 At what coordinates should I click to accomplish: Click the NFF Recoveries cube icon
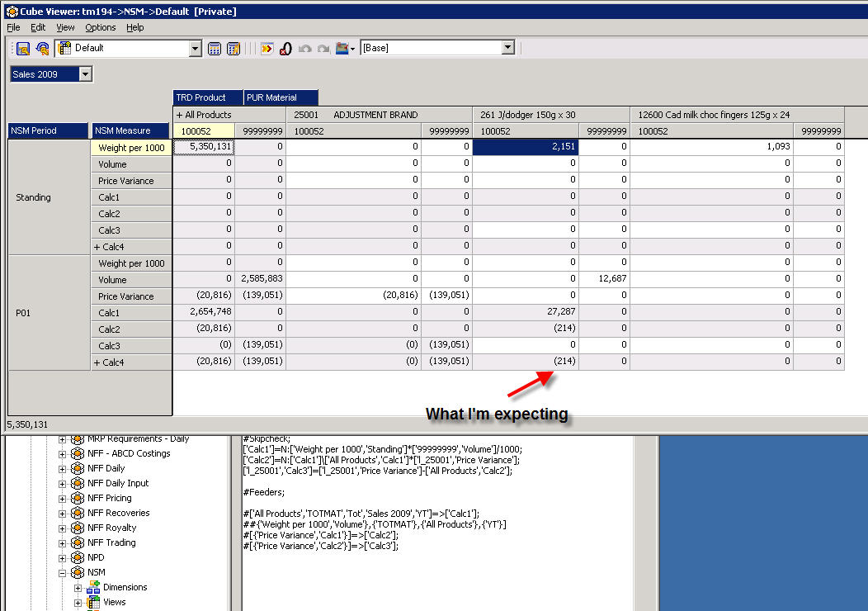pos(78,514)
